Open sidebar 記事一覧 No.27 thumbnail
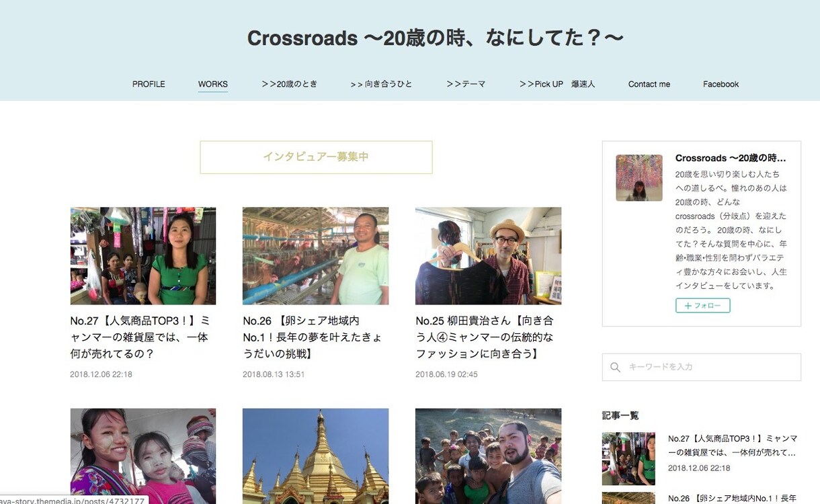820x504 pixels. pos(628,459)
